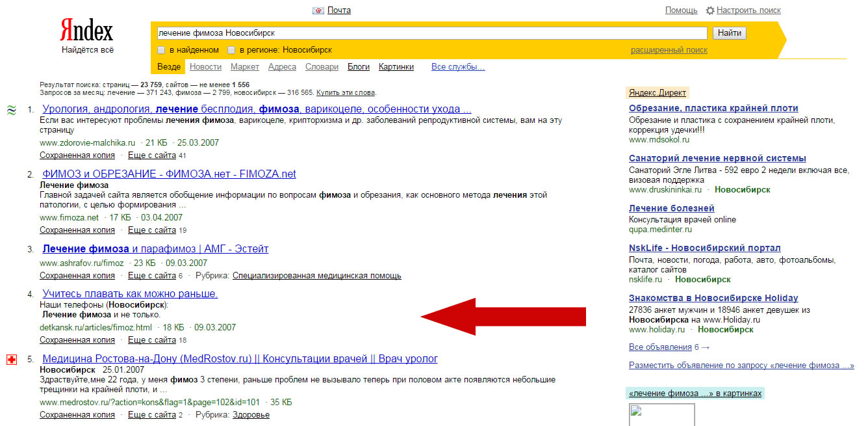Click "Еще с сайта" for zdorovie-malchika.ru
Viewport: 868px width, 426px height.
[x=152, y=155]
